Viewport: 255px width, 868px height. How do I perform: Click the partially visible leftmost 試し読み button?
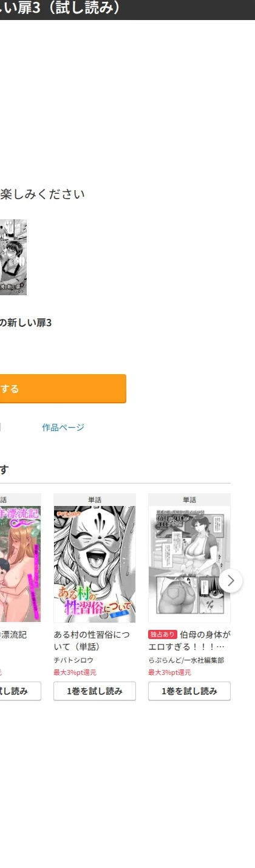coord(20,691)
